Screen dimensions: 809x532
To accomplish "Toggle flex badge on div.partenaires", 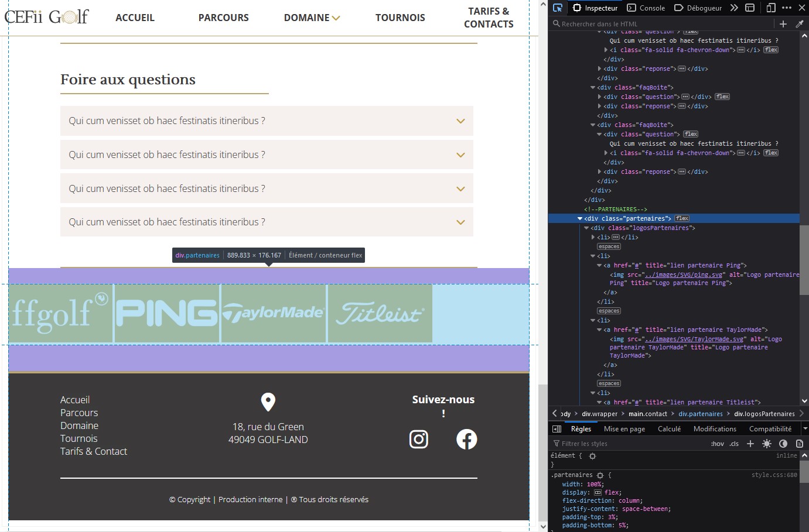I will pos(682,218).
